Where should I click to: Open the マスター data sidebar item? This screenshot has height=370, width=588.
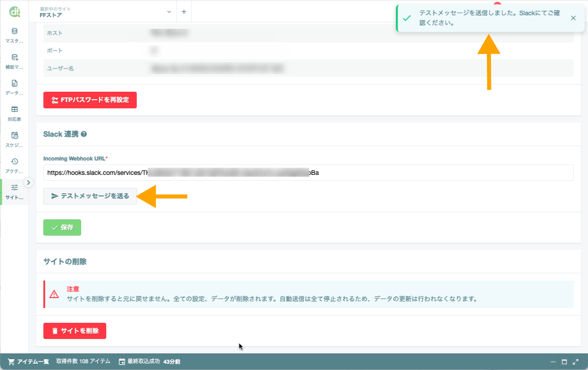(x=14, y=36)
